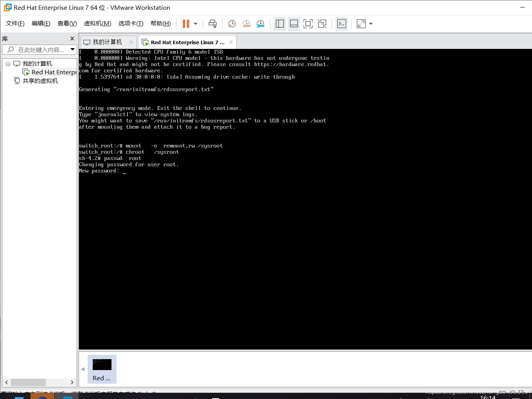Click the taskbar clock showing 16:14
This screenshot has height=399, width=532.
click(x=488, y=397)
